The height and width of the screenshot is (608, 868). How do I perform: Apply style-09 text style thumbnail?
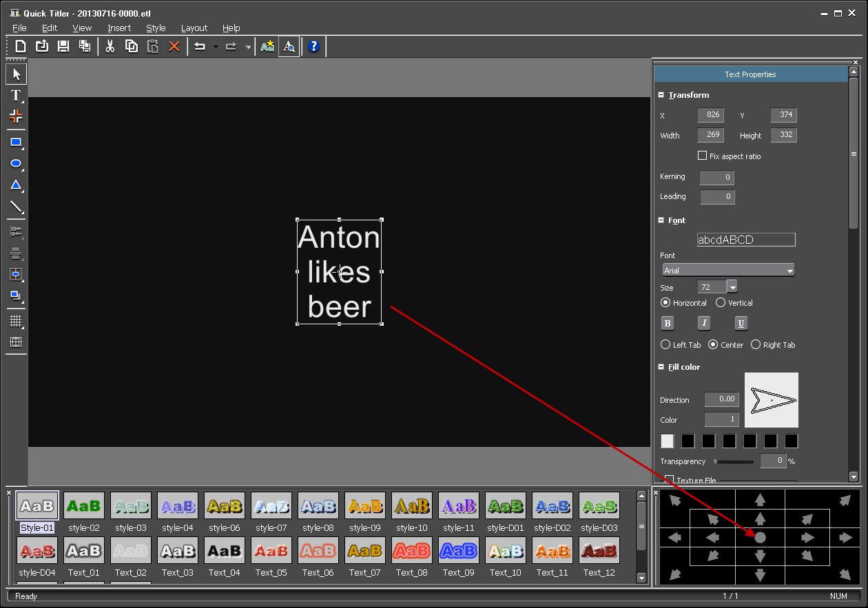pos(365,506)
